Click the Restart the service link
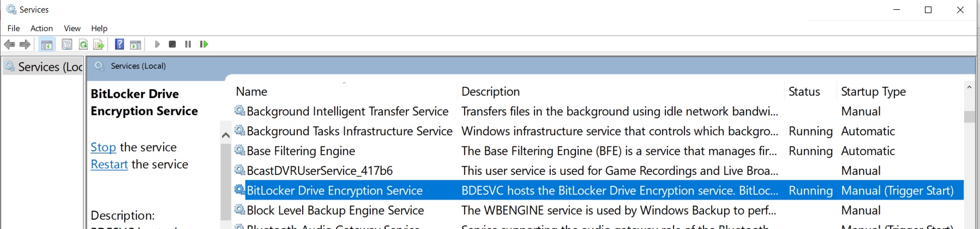The height and width of the screenshot is (229, 980). point(109,165)
